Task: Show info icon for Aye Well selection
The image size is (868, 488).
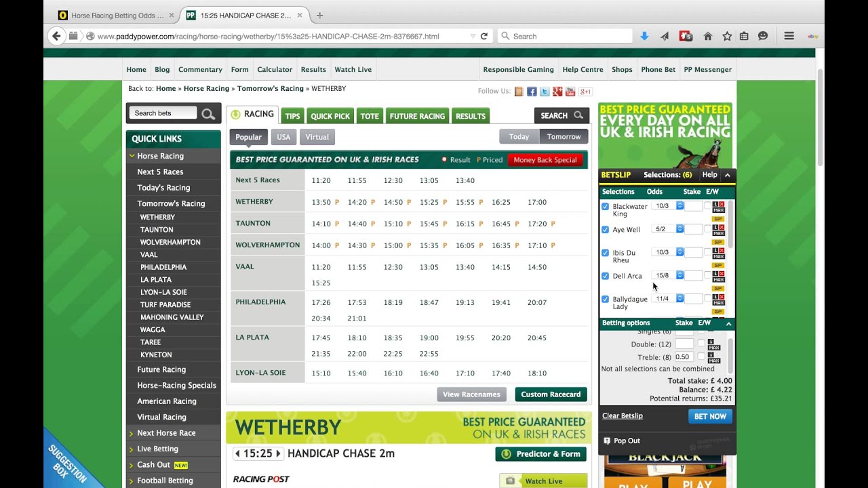Action: [715, 227]
